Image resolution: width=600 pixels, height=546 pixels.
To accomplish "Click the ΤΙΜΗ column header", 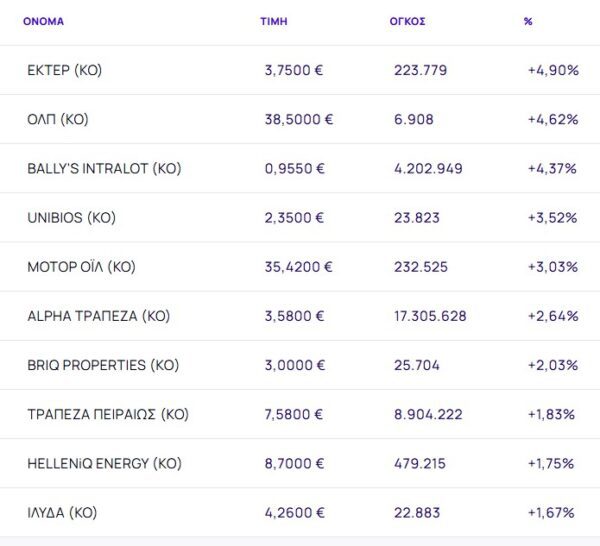I will 273,21.
